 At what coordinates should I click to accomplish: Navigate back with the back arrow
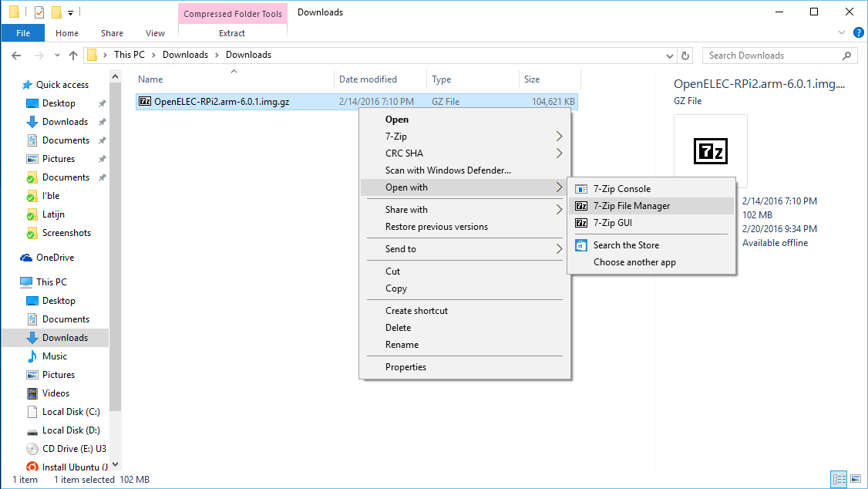click(x=16, y=55)
